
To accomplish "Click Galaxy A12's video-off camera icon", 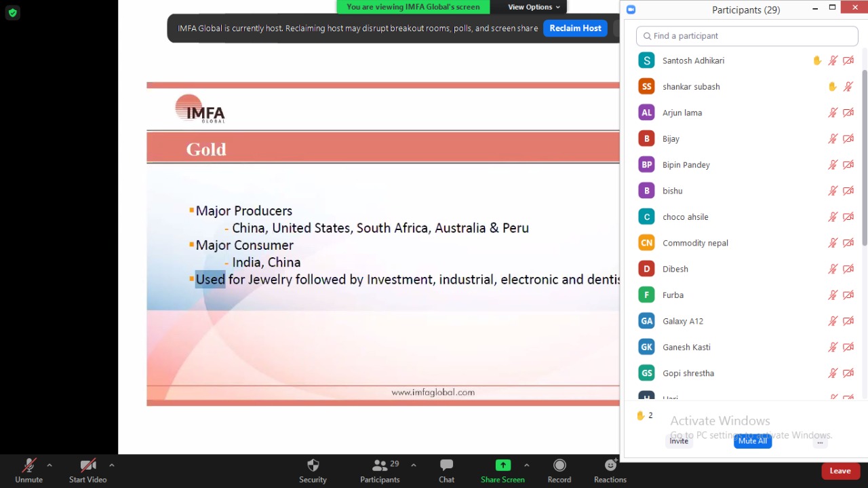I will pos(848,321).
